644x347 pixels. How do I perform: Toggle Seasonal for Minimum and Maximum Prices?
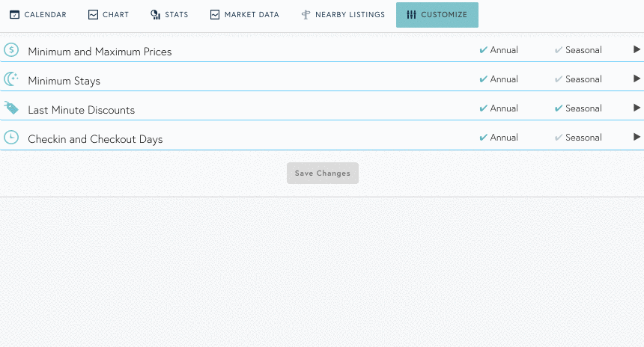point(578,50)
